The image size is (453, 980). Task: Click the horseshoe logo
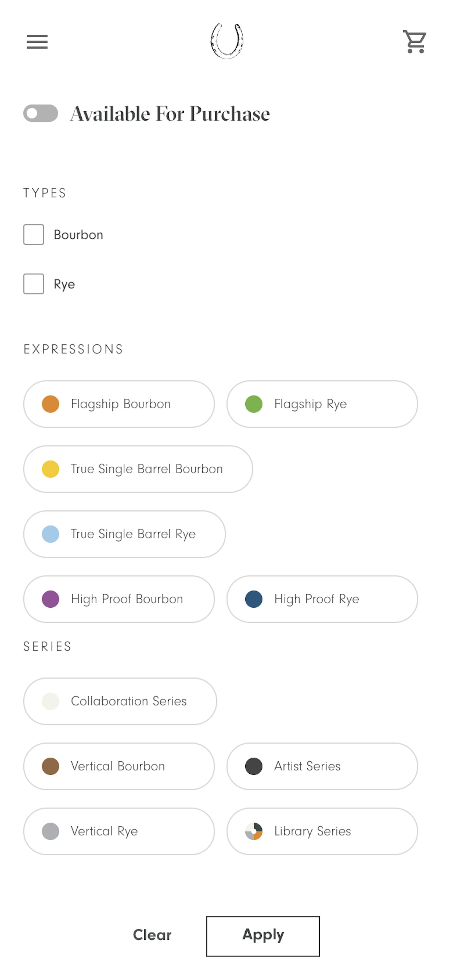(227, 41)
